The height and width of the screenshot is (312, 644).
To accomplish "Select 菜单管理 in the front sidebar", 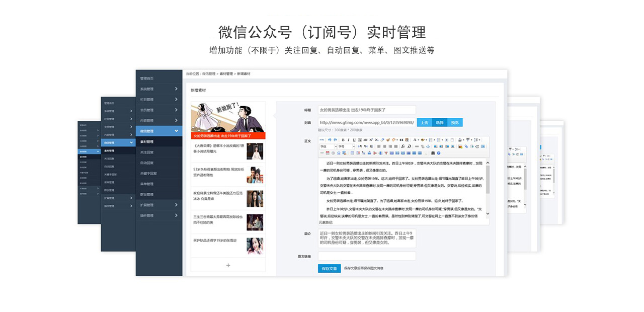I will tap(159, 184).
